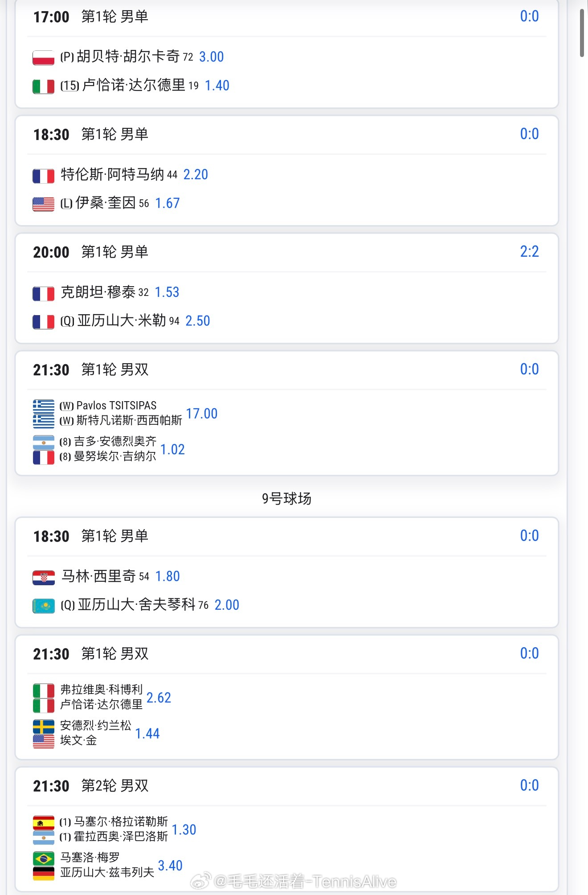Open player 卢恰诺·达尔德里 in the 17:00 singles match
The image size is (588, 895).
pyautogui.click(x=134, y=85)
